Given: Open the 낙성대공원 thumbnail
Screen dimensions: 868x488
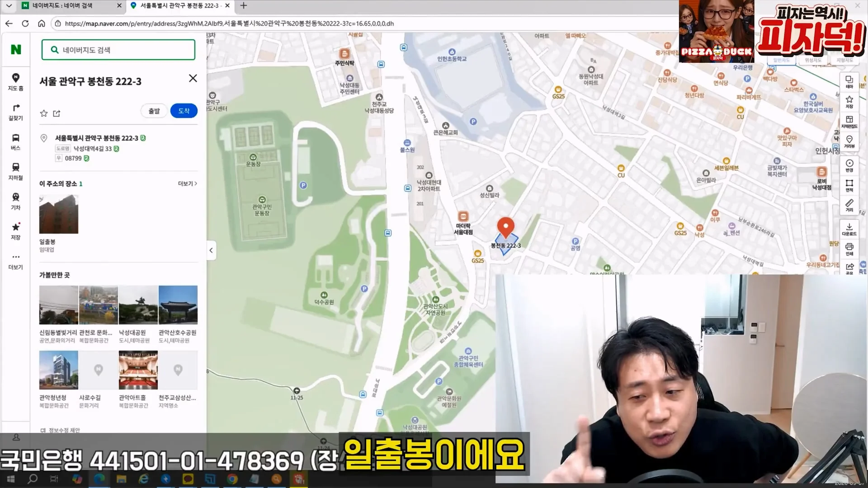Looking at the screenshot, I should pos(138,305).
